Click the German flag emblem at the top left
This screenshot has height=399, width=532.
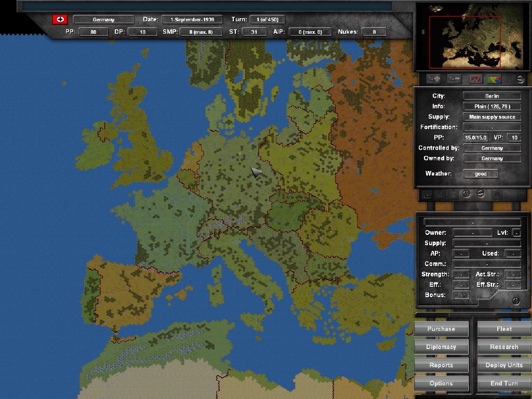tap(61, 19)
